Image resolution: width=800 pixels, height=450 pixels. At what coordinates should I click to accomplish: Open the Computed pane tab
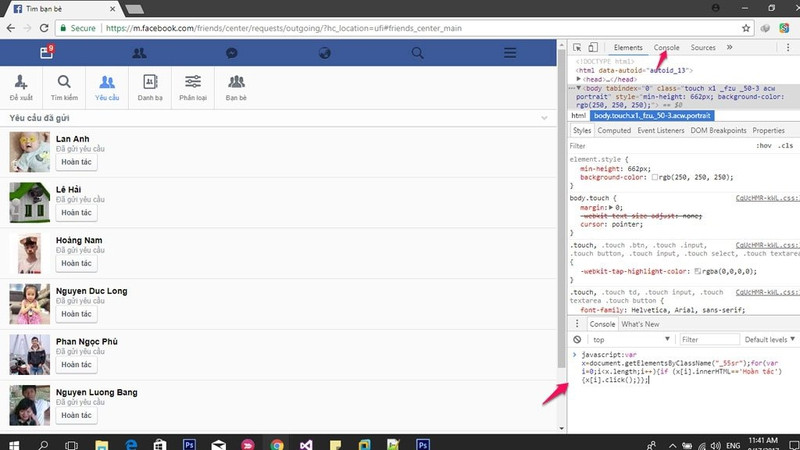[x=614, y=131]
